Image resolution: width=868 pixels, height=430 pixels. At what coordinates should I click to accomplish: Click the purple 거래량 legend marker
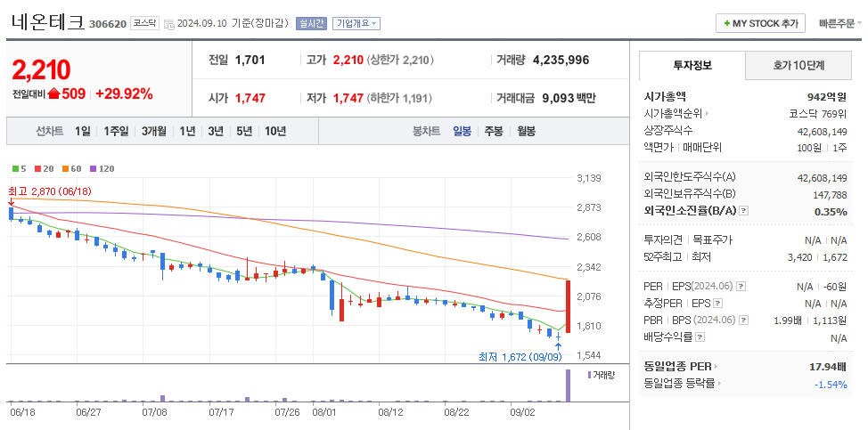pyautogui.click(x=589, y=375)
